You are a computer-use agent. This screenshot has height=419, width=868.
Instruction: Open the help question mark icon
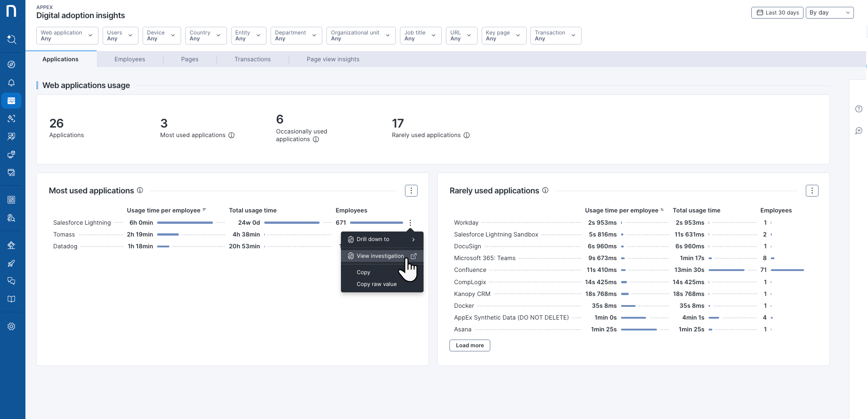tap(858, 109)
